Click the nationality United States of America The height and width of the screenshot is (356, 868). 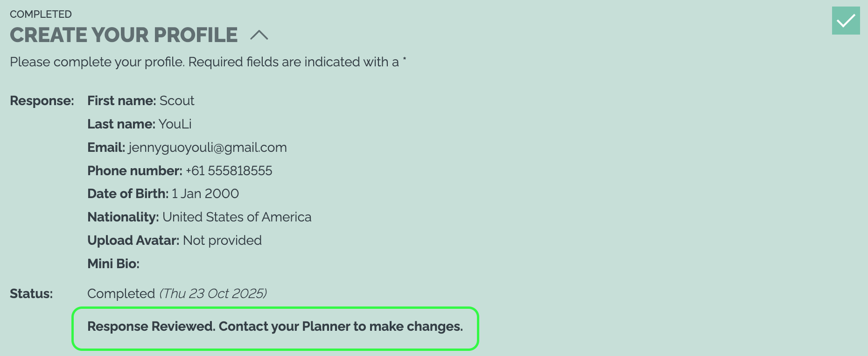[237, 217]
